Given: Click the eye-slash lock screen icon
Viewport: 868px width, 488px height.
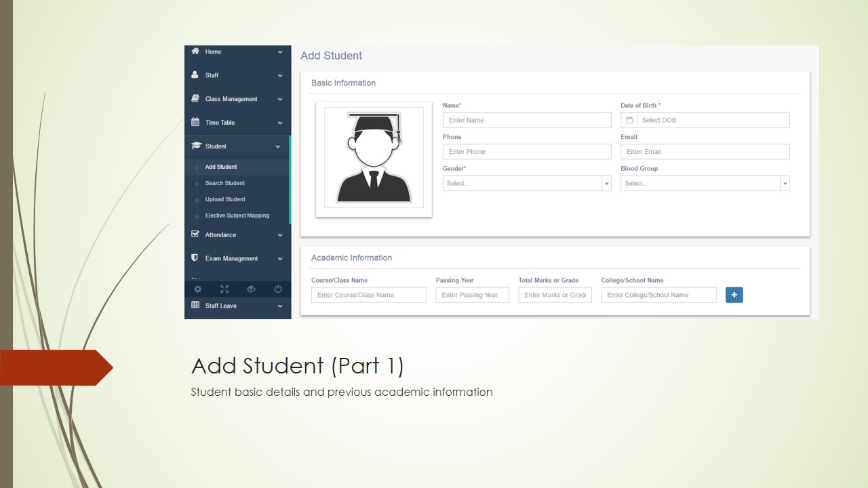Looking at the screenshot, I should (x=251, y=289).
